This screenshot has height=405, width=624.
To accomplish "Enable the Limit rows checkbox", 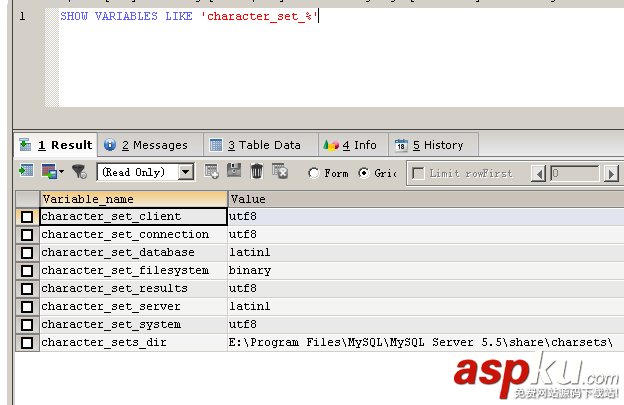I will [418, 173].
